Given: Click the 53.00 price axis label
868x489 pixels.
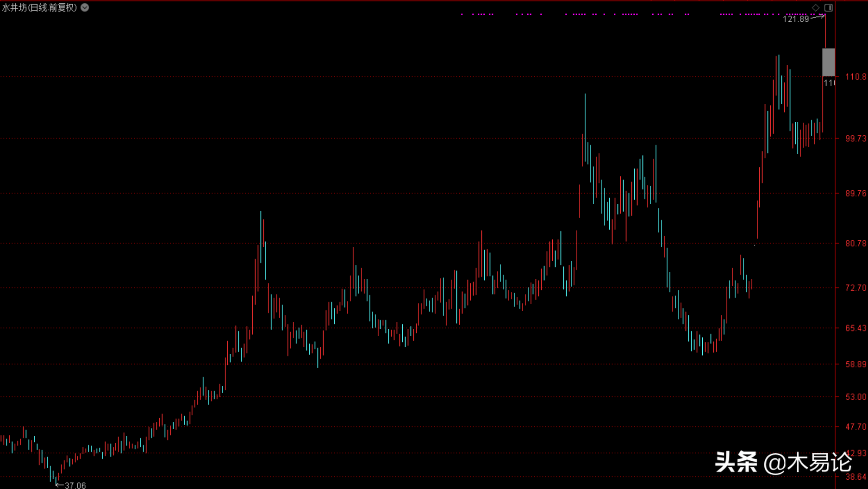Looking at the screenshot, I should pos(856,397).
